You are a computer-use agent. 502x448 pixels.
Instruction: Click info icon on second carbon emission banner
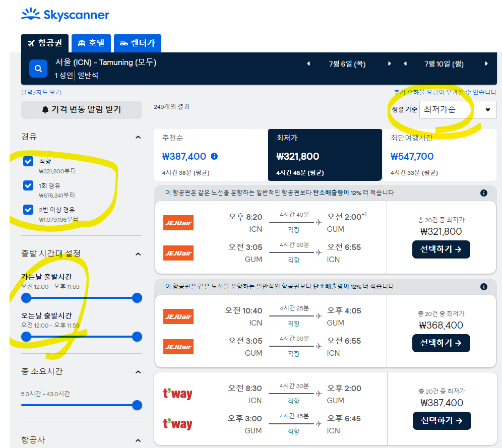(x=484, y=287)
